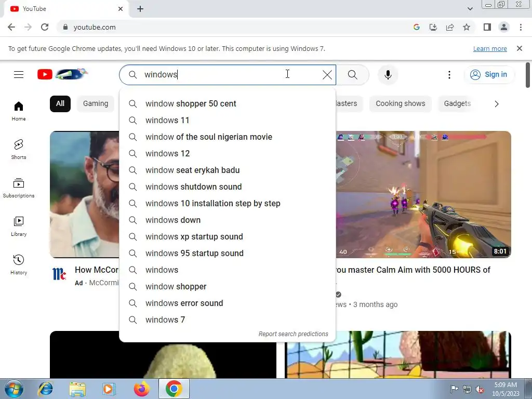This screenshot has width=532, height=399.
Task: Pick 'windows xp startup sound' suggestion
Action: click(x=228, y=236)
